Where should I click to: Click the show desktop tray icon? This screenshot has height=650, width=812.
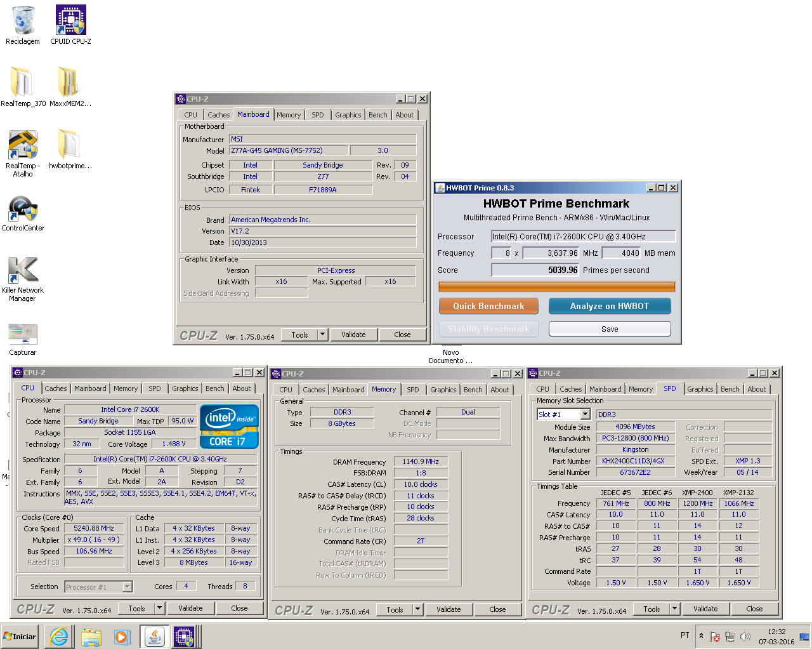click(804, 637)
